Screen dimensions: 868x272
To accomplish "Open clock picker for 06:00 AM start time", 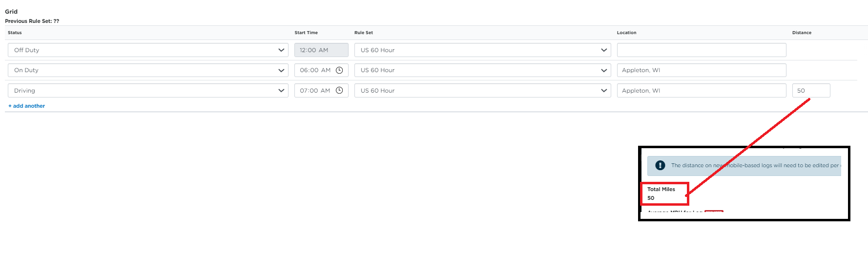I will pyautogui.click(x=339, y=70).
